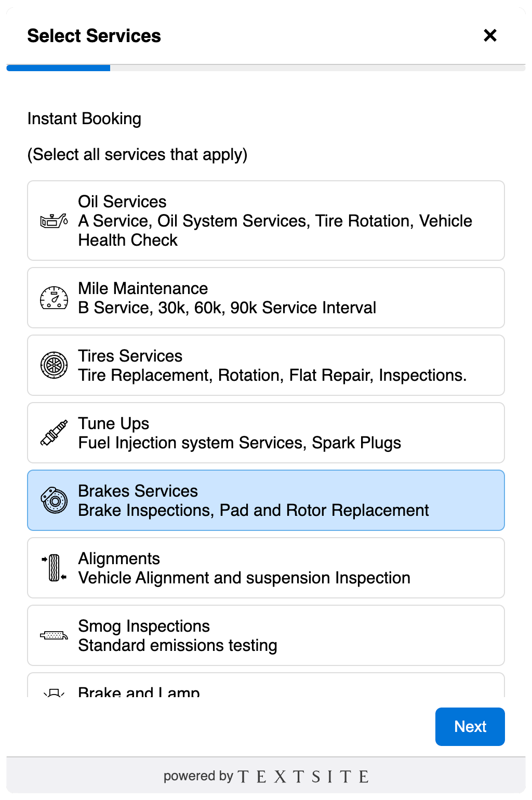The width and height of the screenshot is (532, 800).
Task: Select the Smog Inspections option
Action: click(266, 635)
